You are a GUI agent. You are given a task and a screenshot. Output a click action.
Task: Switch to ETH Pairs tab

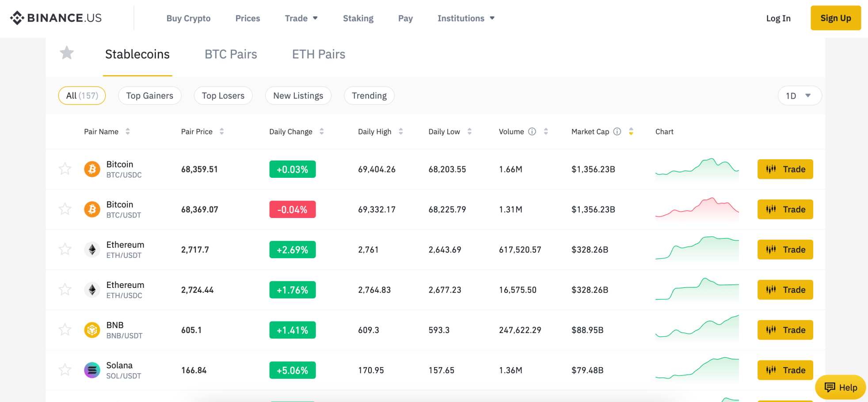319,54
